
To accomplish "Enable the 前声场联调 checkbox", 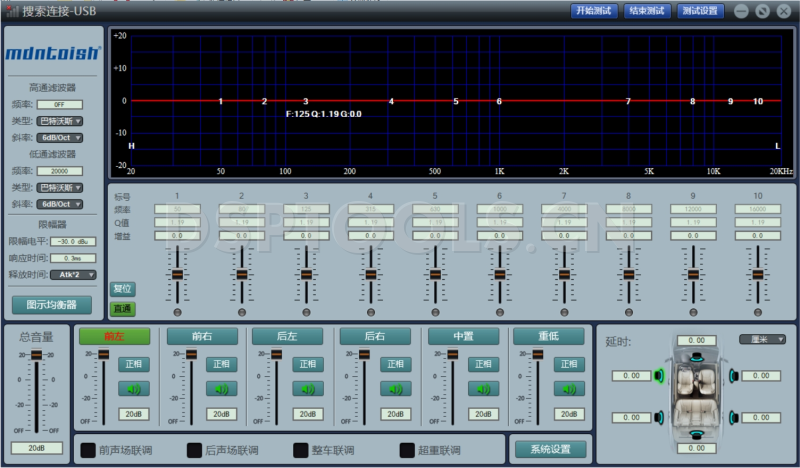I will tap(88, 450).
